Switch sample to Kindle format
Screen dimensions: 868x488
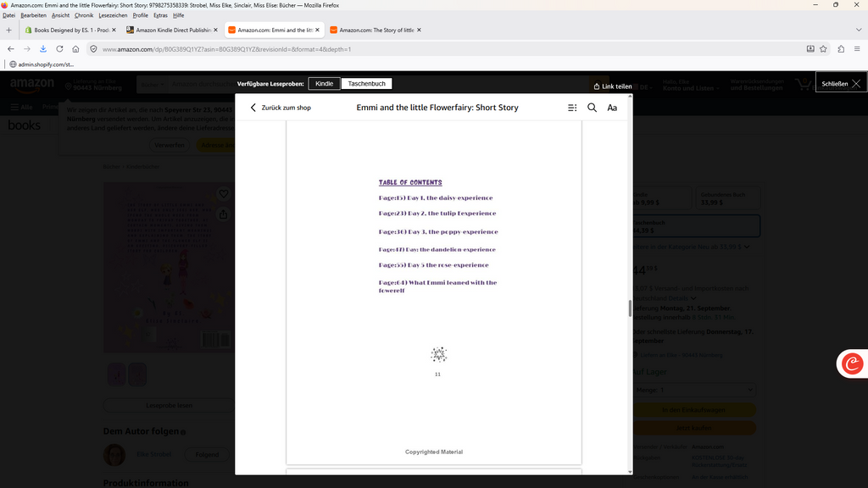coord(325,84)
